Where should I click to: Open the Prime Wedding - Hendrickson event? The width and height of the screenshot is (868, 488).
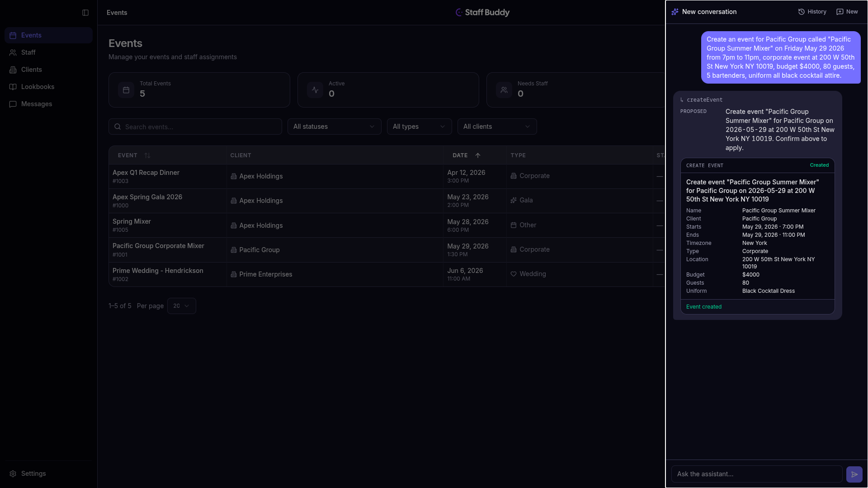point(158,271)
